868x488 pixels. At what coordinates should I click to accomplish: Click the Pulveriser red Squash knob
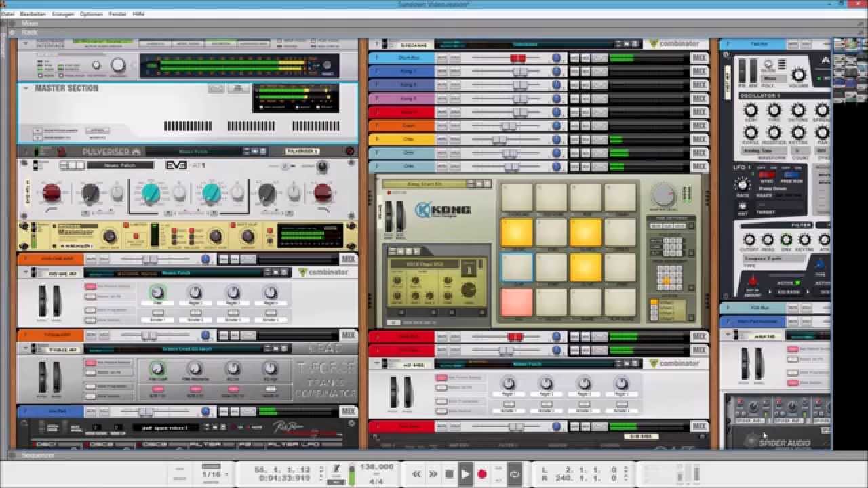(52, 194)
